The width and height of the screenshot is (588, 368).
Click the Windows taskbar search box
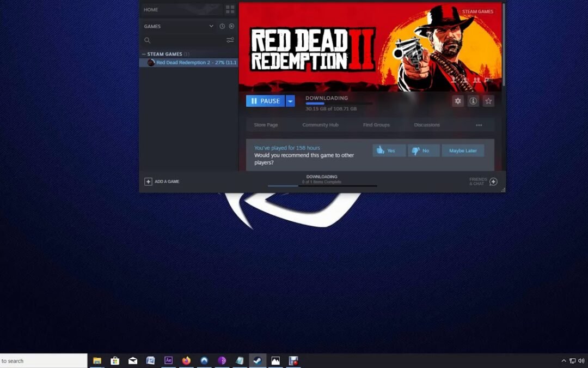click(x=44, y=361)
